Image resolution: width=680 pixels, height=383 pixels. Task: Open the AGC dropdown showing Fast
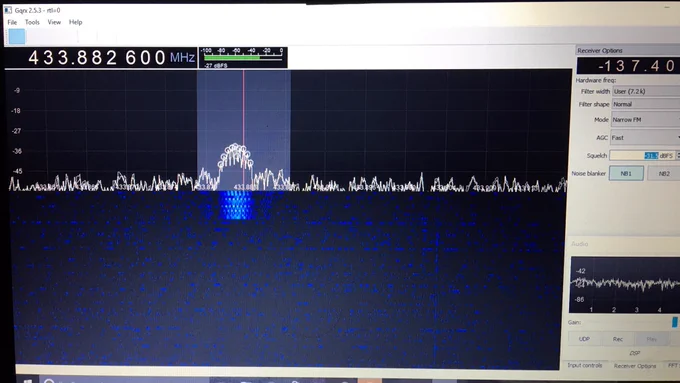tap(646, 137)
